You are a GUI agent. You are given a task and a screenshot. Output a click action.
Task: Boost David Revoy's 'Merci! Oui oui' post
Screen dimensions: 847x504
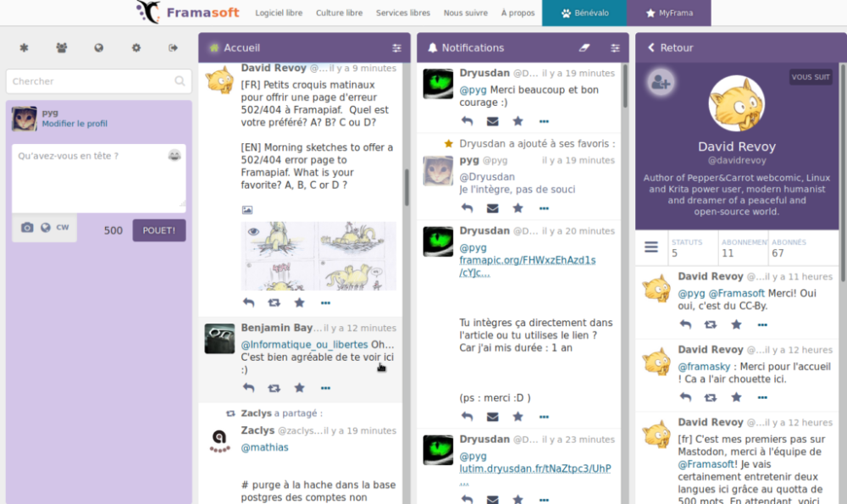pyautogui.click(x=711, y=324)
